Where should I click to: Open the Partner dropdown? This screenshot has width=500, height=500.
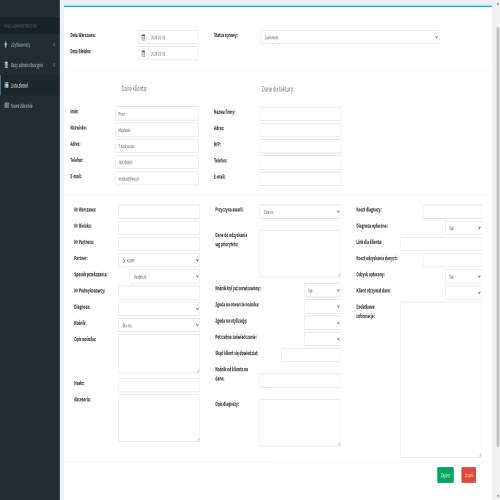159,260
